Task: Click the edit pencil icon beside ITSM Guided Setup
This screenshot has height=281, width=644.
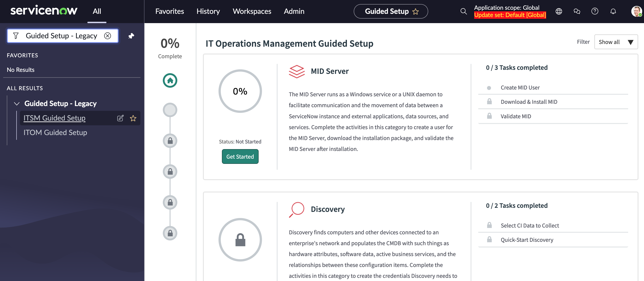Action: 120,118
